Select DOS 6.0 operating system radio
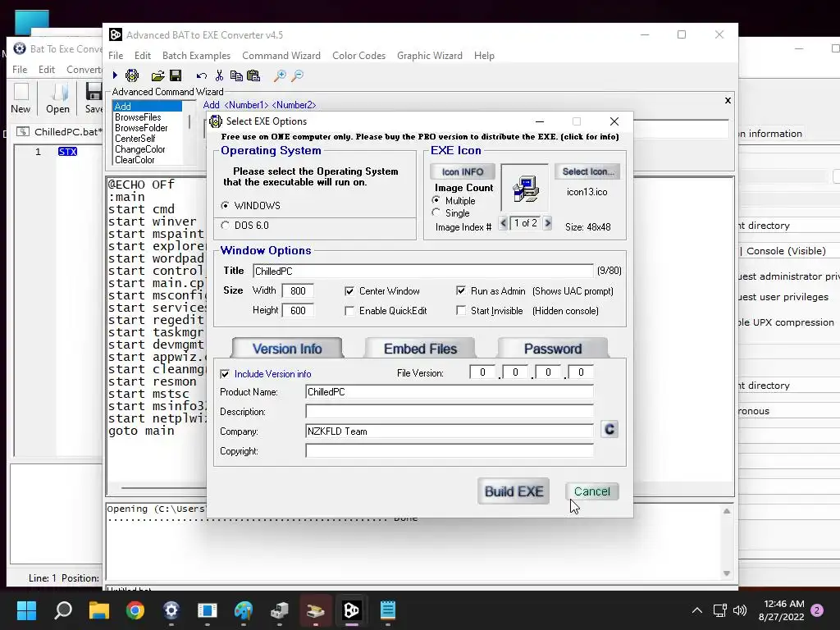Screen dimensions: 840x630 coord(225,226)
